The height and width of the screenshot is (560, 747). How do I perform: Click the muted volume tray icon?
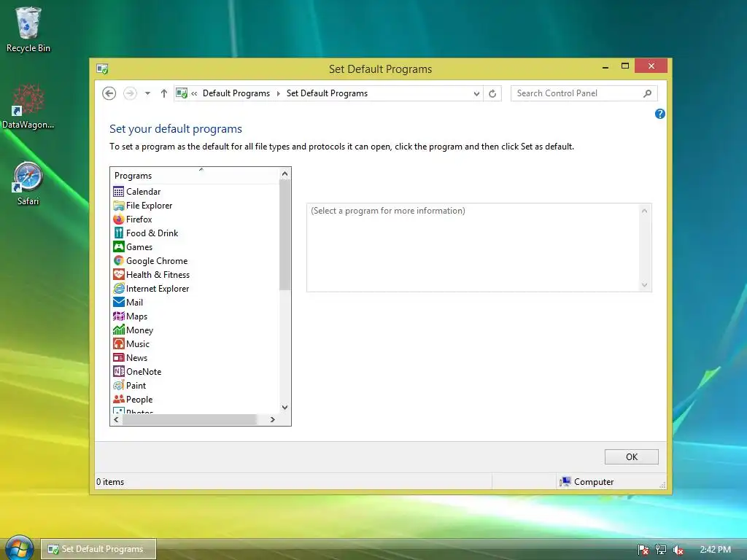point(678,550)
